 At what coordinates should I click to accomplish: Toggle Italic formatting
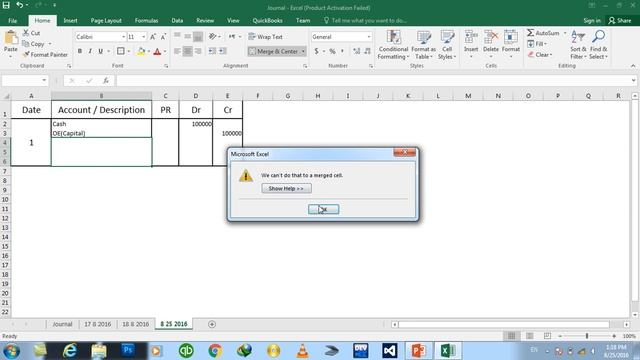[x=90, y=51]
